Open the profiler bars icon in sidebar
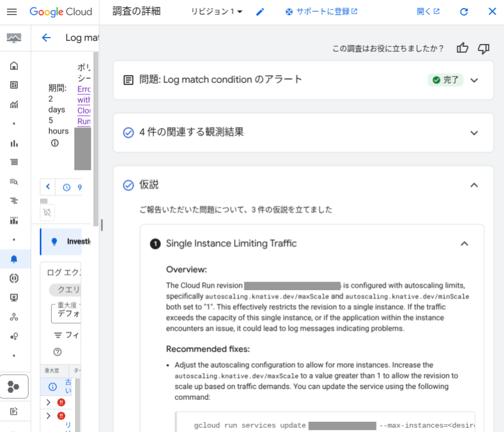The height and width of the screenshot is (432, 504). [x=14, y=220]
